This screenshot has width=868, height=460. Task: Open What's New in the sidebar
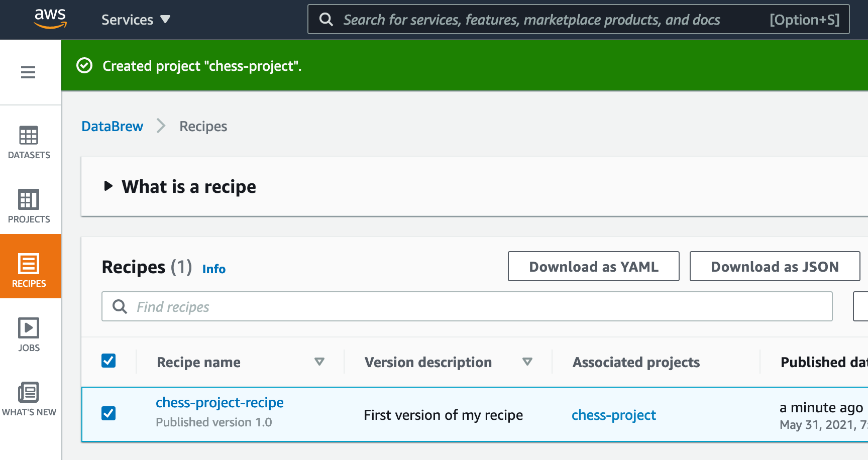[29, 399]
